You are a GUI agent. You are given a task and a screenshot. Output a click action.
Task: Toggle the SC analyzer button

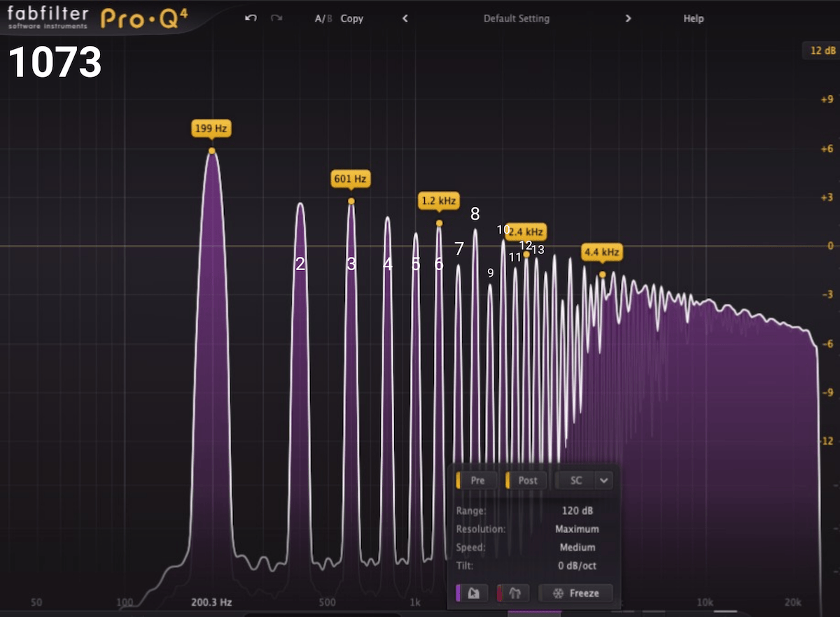(575, 480)
